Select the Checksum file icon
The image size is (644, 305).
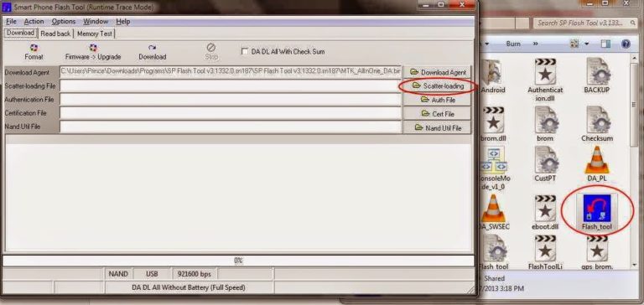coord(597,120)
